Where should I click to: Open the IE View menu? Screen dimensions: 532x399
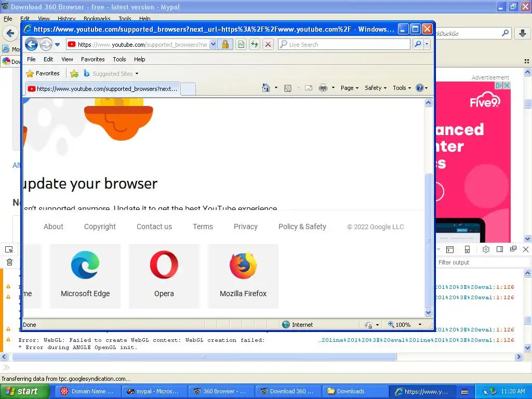tap(67, 59)
